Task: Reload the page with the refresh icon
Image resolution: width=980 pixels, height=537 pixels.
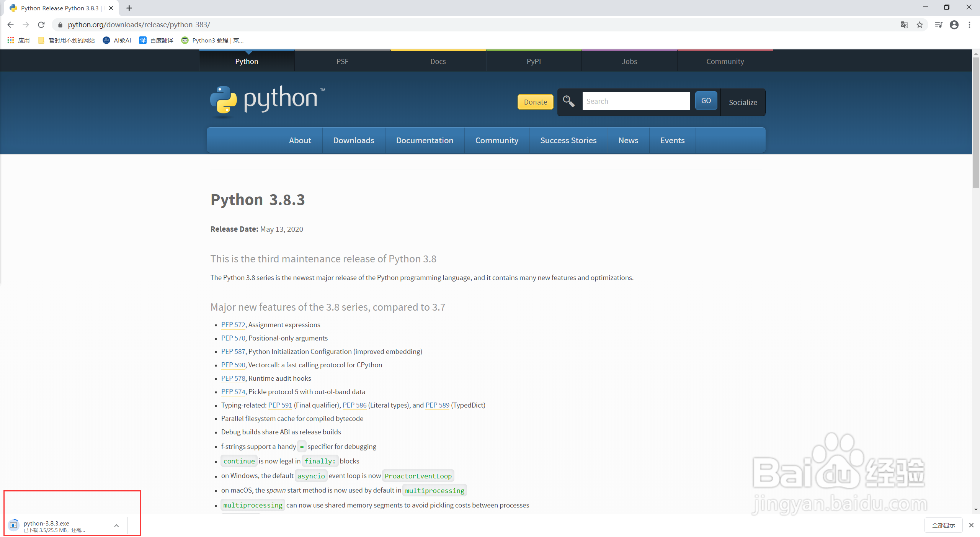Action: click(x=41, y=25)
